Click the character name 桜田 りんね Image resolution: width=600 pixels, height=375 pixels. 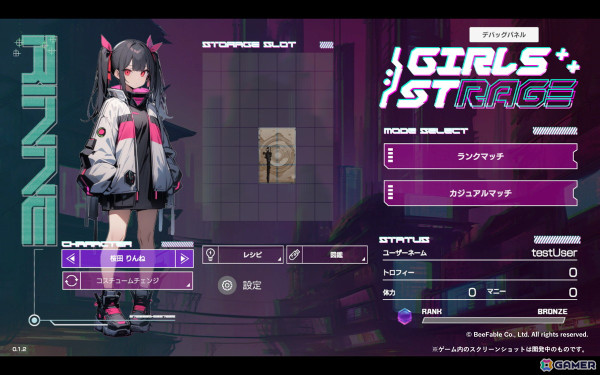[127, 259]
